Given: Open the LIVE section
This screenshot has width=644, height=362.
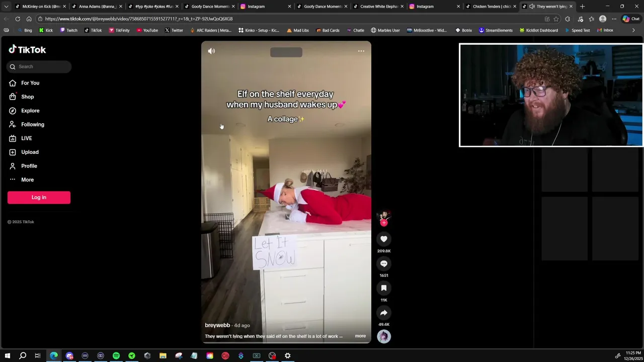Looking at the screenshot, I should coord(26,138).
